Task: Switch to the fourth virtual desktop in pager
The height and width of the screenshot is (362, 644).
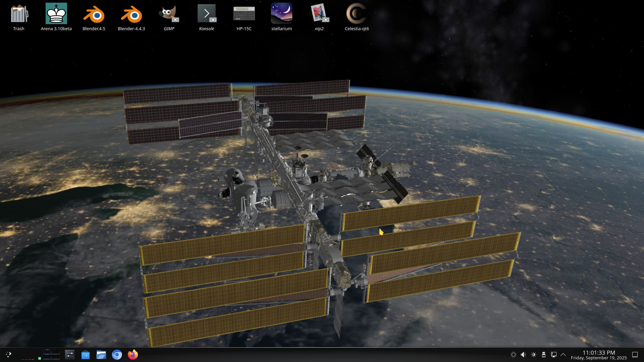Action: [56, 357]
